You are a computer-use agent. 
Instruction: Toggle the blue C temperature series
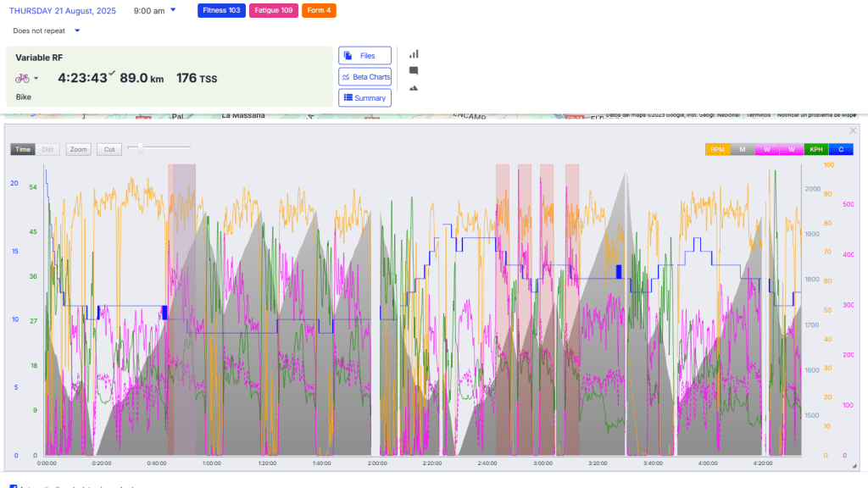coord(840,149)
